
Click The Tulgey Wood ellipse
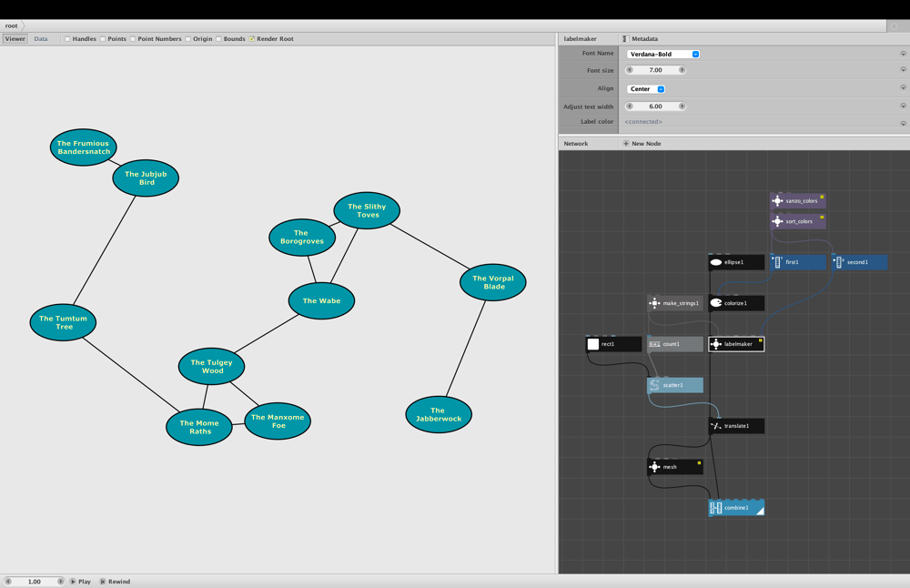tap(212, 366)
